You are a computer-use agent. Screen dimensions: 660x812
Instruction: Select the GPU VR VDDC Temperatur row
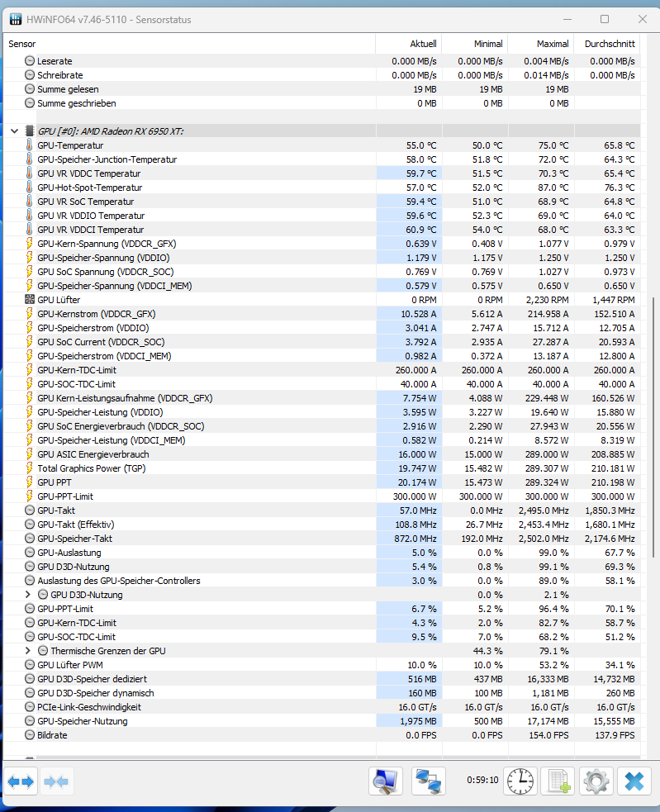click(321, 173)
